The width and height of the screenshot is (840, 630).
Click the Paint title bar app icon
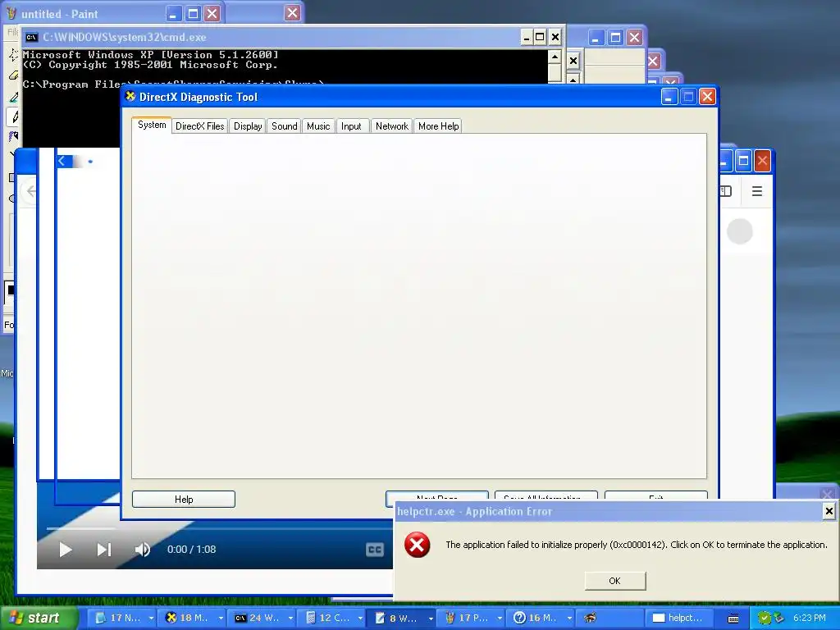[x=11, y=13]
